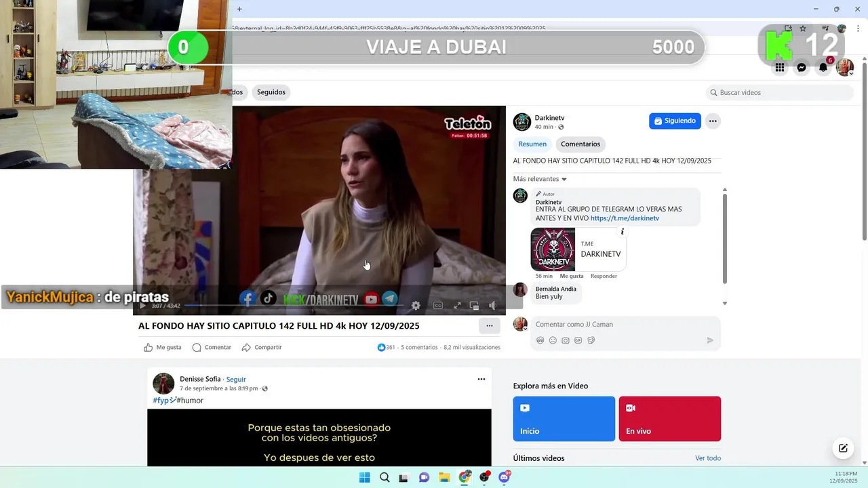Click Comentar below the video
The width and height of the screenshot is (868, 488).
point(212,347)
